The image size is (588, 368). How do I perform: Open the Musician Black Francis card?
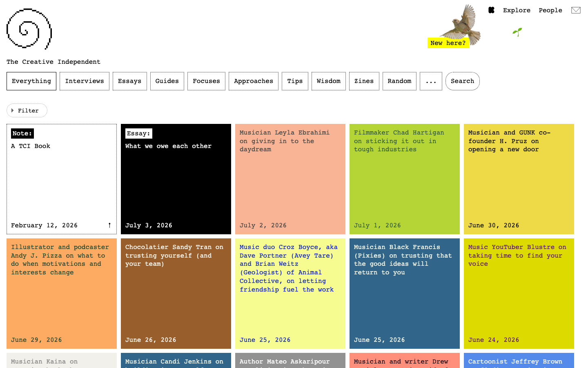coord(405,294)
